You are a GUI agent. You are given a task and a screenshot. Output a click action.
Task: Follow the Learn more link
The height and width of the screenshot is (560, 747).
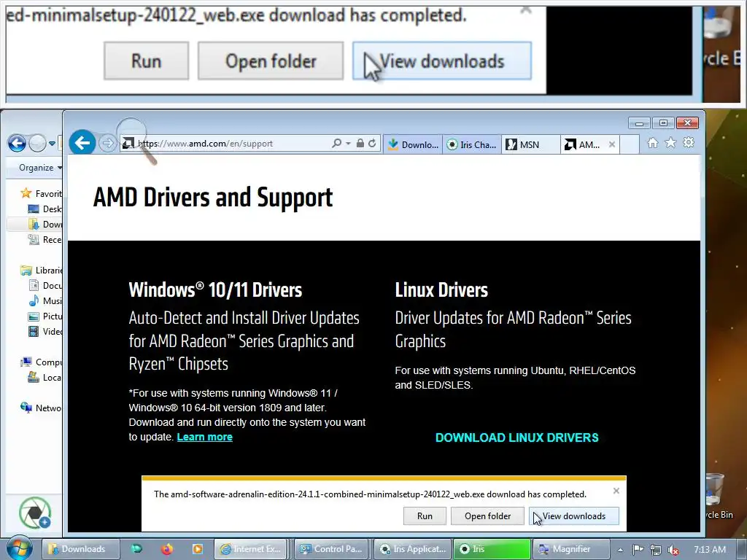[x=204, y=437]
